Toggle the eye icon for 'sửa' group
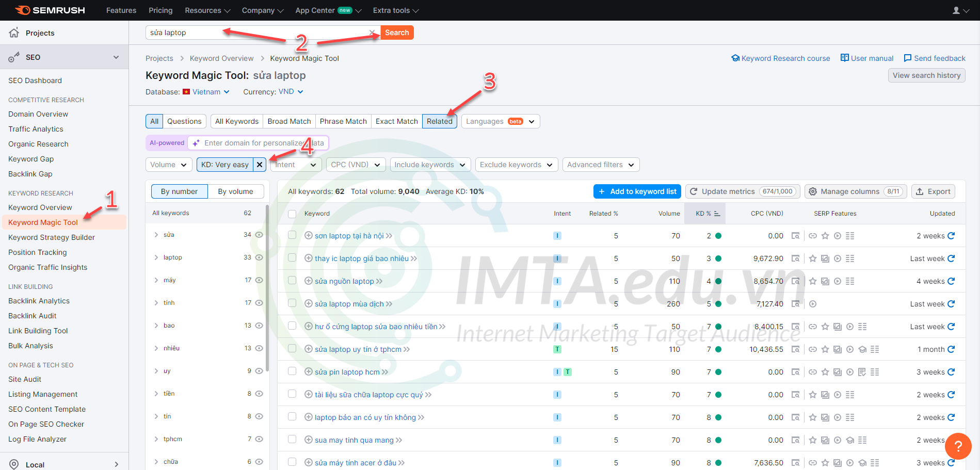Viewport: 980px width, 470px height. [x=259, y=235]
